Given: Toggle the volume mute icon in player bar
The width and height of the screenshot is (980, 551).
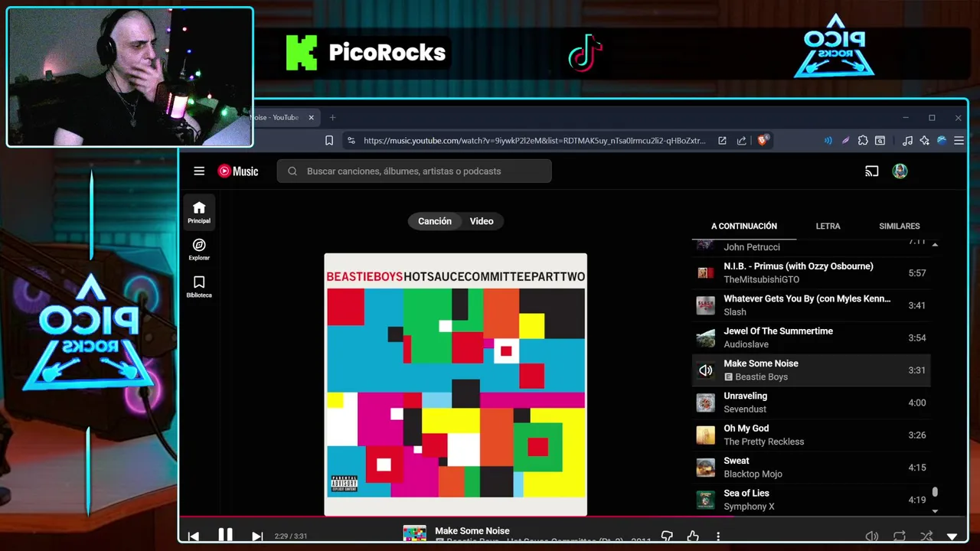Looking at the screenshot, I should 872,536.
